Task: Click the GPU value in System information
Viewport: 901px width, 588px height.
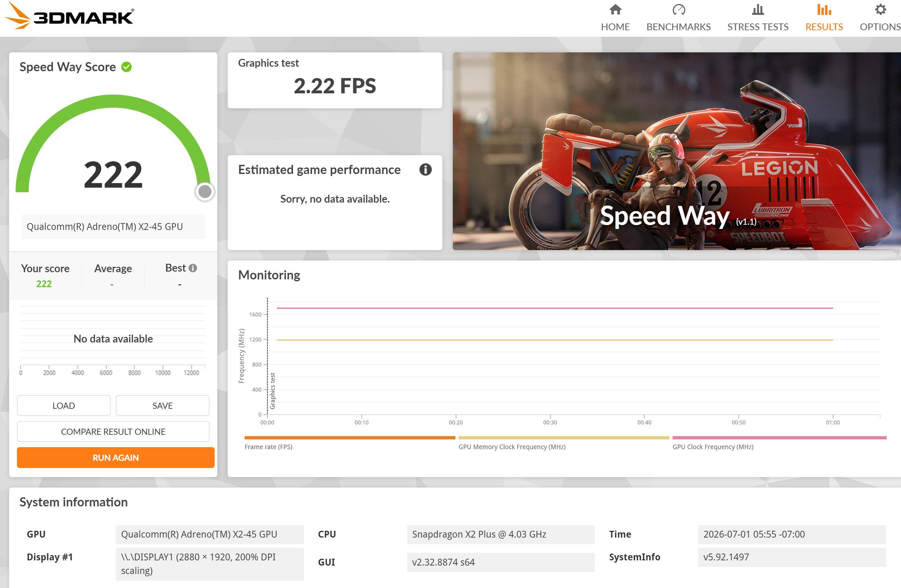Action: pos(210,534)
